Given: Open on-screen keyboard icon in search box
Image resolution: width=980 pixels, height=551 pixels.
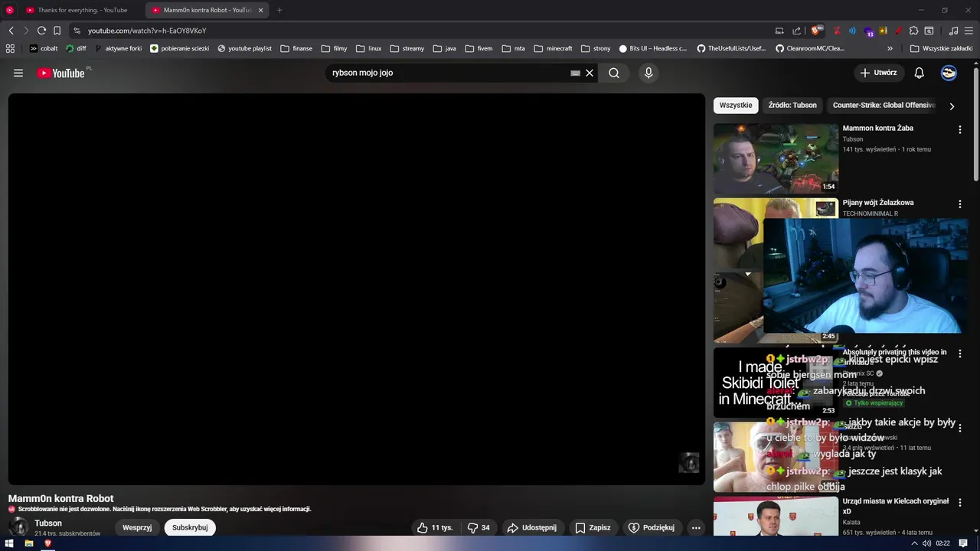Looking at the screenshot, I should (x=575, y=73).
